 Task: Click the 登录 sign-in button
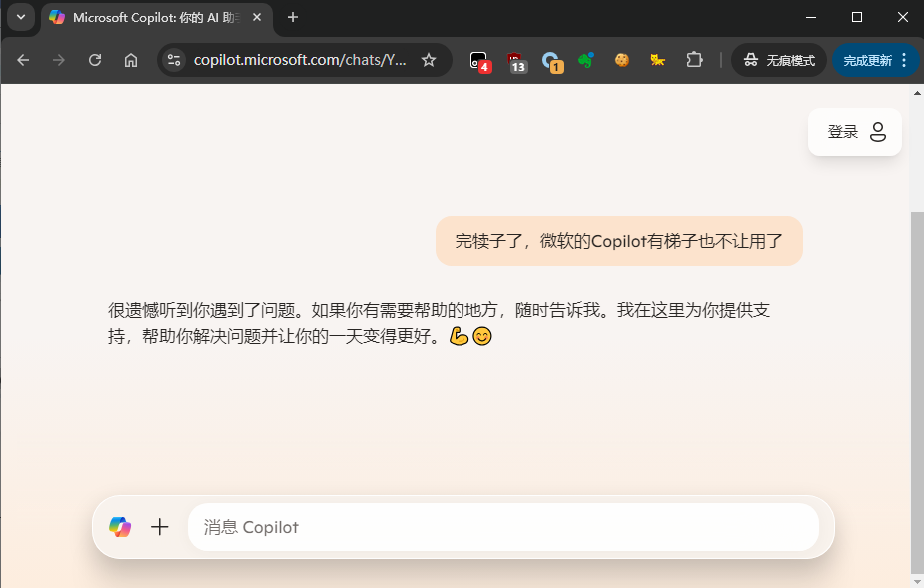[x=855, y=132]
